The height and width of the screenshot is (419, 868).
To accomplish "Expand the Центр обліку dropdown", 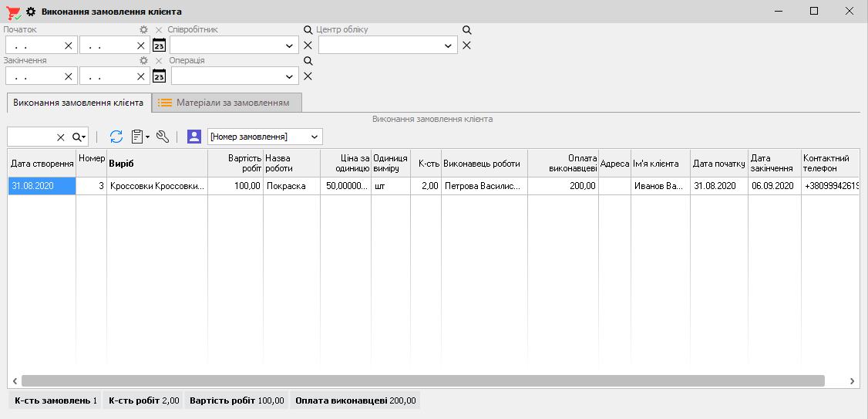I will pos(449,46).
